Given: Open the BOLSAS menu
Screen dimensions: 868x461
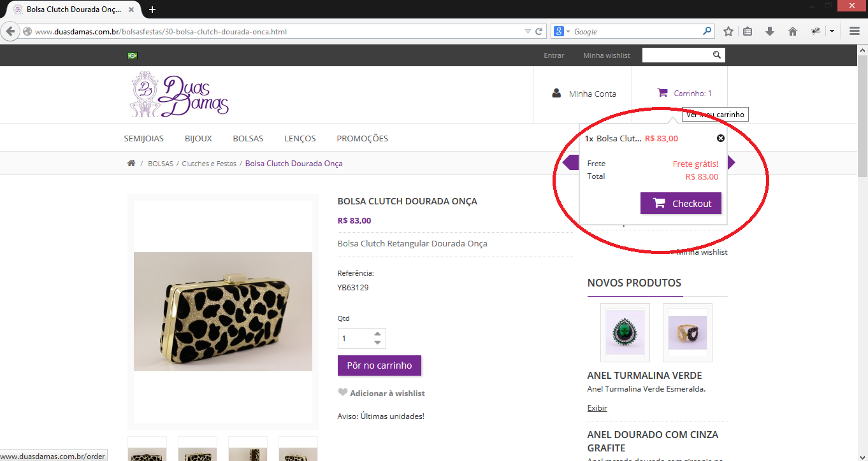Looking at the screenshot, I should [x=248, y=138].
